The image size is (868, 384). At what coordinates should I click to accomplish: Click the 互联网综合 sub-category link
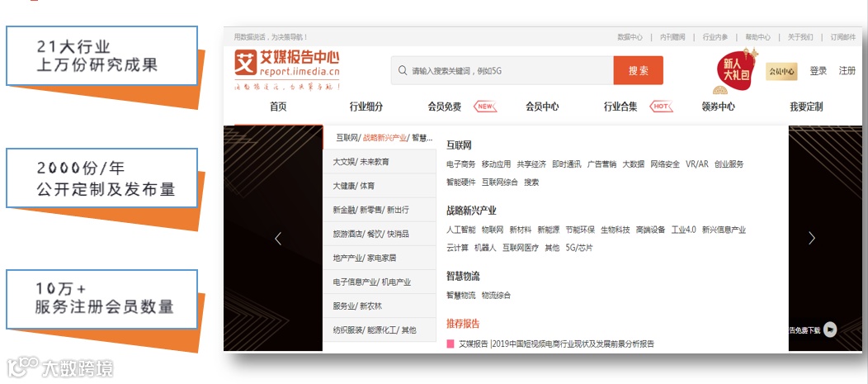(500, 183)
